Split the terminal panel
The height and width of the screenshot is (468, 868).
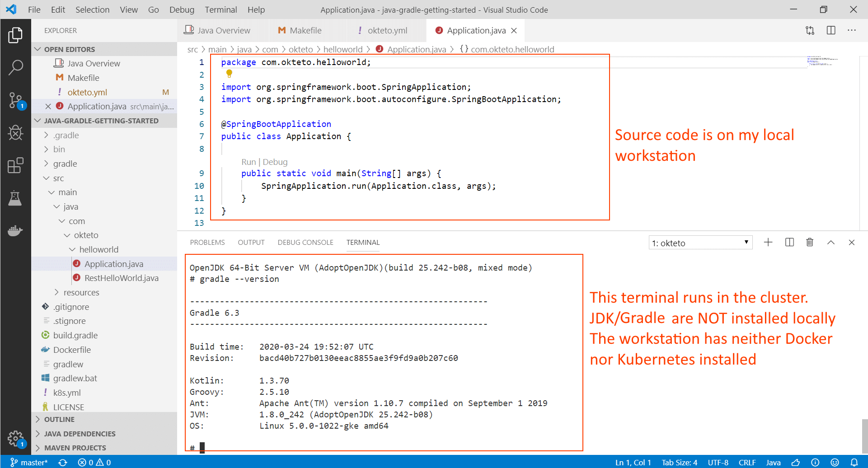(x=789, y=243)
